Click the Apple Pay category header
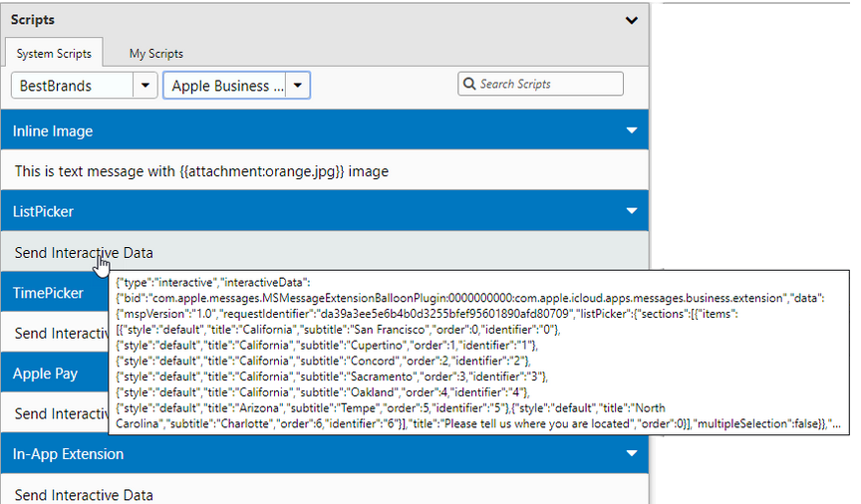 pos(46,374)
